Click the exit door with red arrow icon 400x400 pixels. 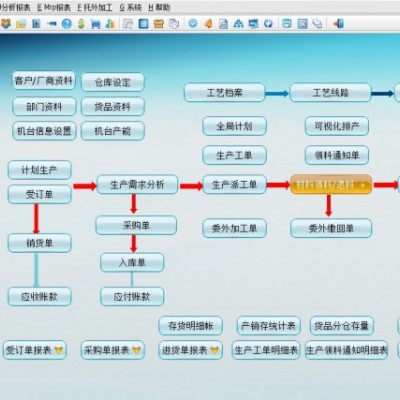click(338, 24)
